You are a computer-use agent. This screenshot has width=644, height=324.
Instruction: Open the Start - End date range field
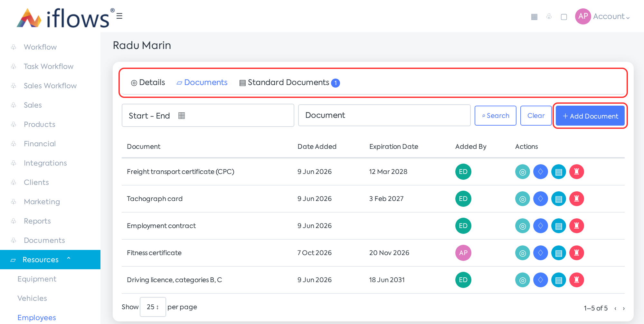(208, 115)
